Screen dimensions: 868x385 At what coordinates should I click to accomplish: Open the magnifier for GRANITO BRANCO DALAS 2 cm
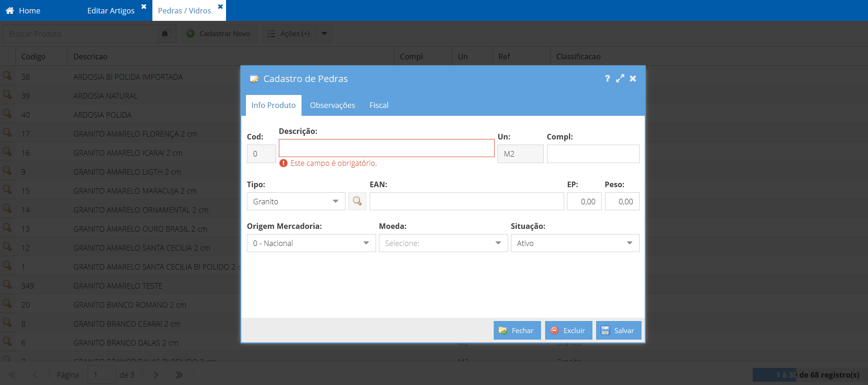[7, 341]
